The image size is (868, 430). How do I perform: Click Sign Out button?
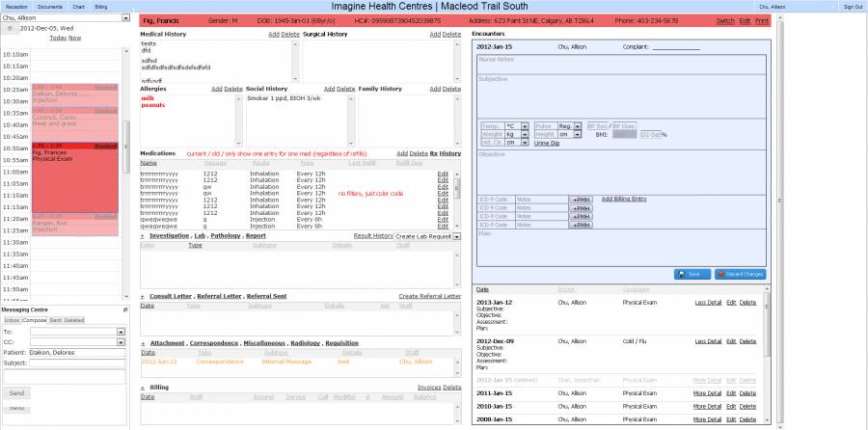click(x=853, y=7)
